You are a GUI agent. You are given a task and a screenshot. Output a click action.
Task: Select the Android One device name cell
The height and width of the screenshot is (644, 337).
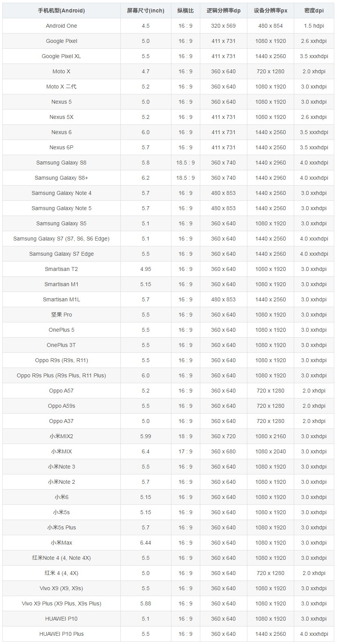[61, 26]
